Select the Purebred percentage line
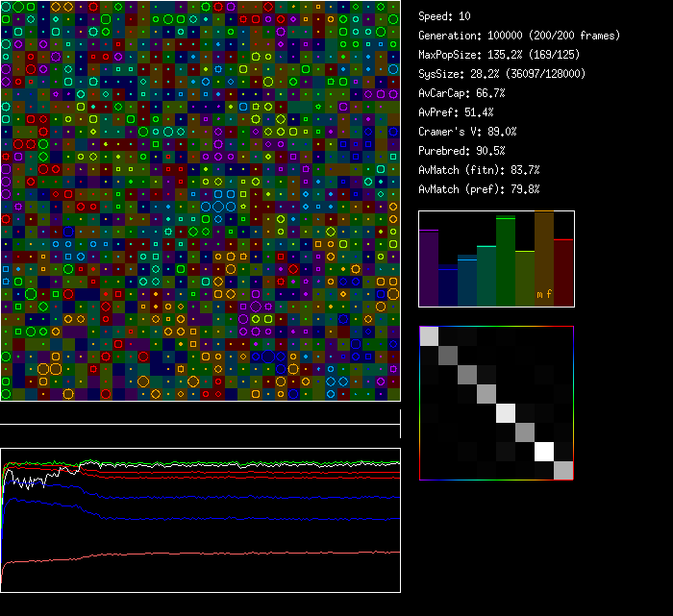This screenshot has height=616, width=673. (x=461, y=151)
